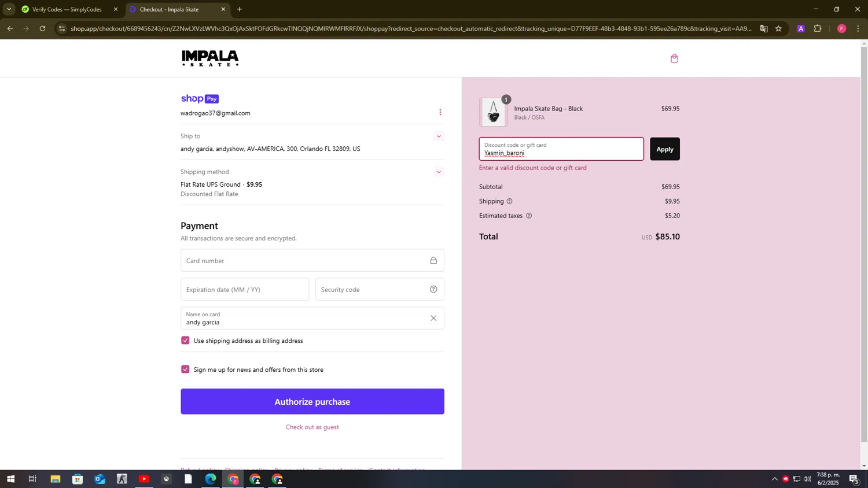Open YouTube app from taskbar
868x488 pixels.
click(x=144, y=479)
